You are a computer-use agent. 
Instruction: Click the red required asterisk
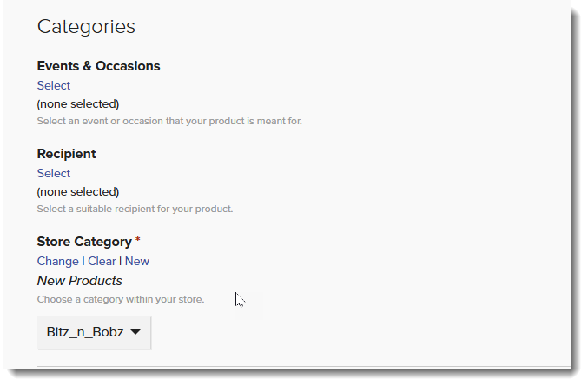[138, 240]
